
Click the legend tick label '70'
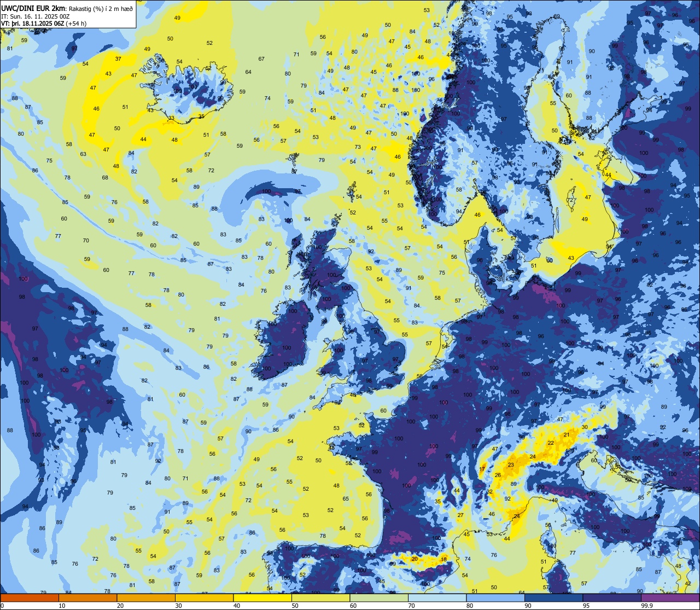click(x=411, y=606)
